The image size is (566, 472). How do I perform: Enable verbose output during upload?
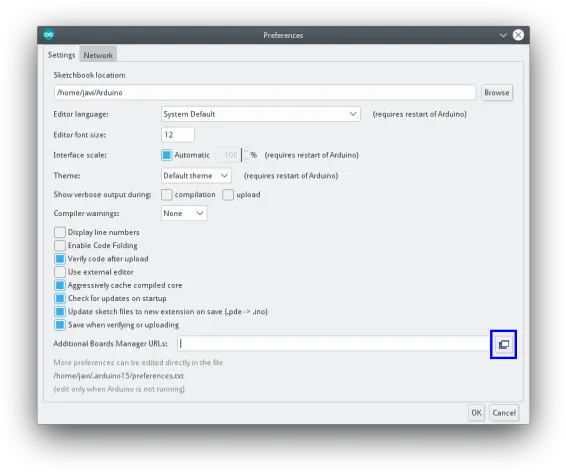coord(228,195)
